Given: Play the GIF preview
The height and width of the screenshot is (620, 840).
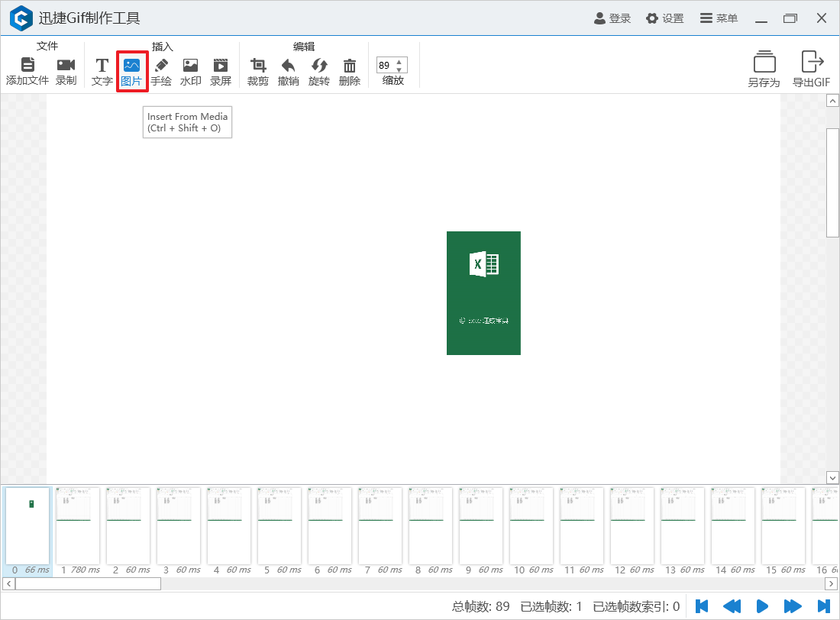Looking at the screenshot, I should coord(761,606).
